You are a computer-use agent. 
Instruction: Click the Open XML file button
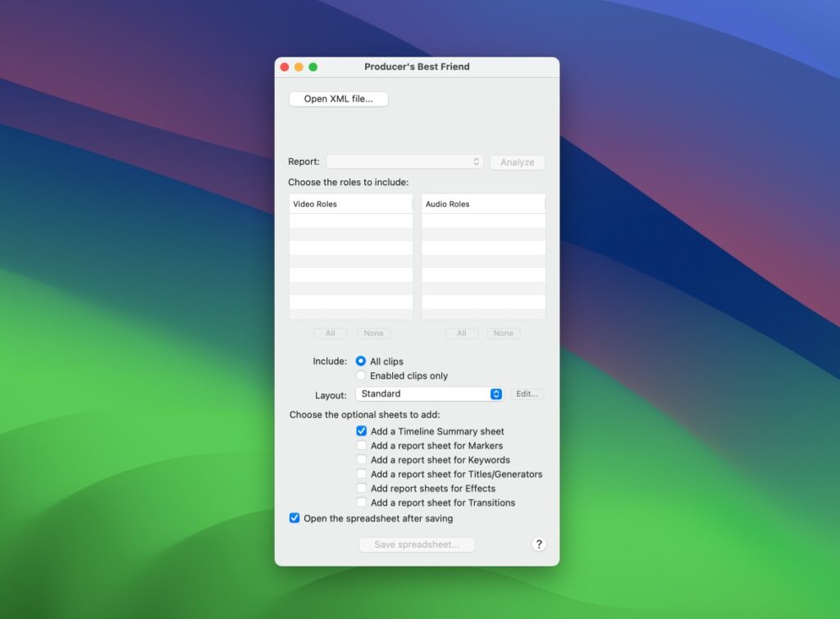coord(338,98)
